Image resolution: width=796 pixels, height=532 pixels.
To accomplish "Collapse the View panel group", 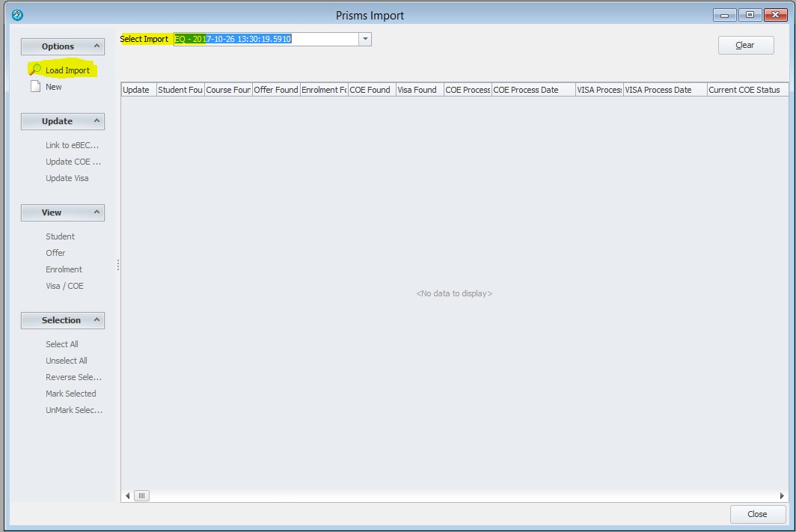I will tap(97, 213).
